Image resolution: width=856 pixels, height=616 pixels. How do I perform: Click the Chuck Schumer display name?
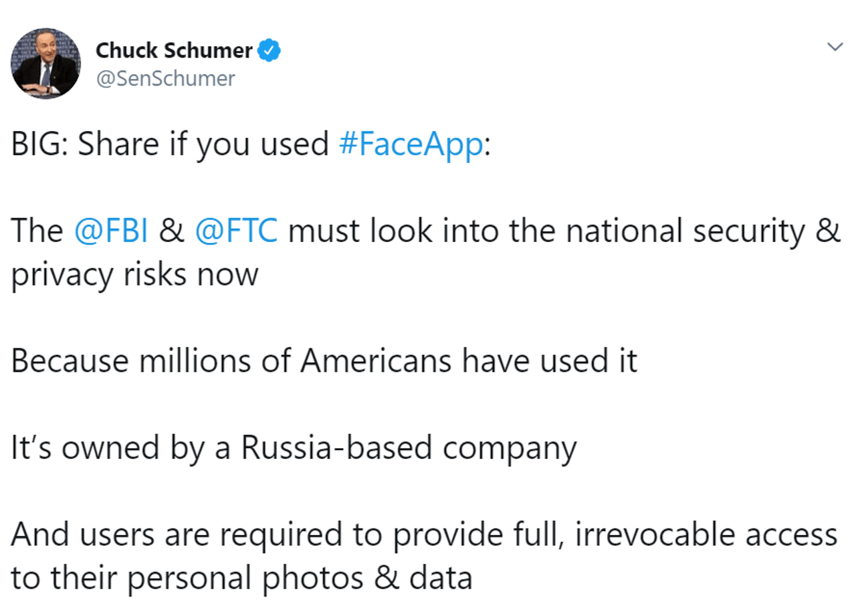pos(174,50)
